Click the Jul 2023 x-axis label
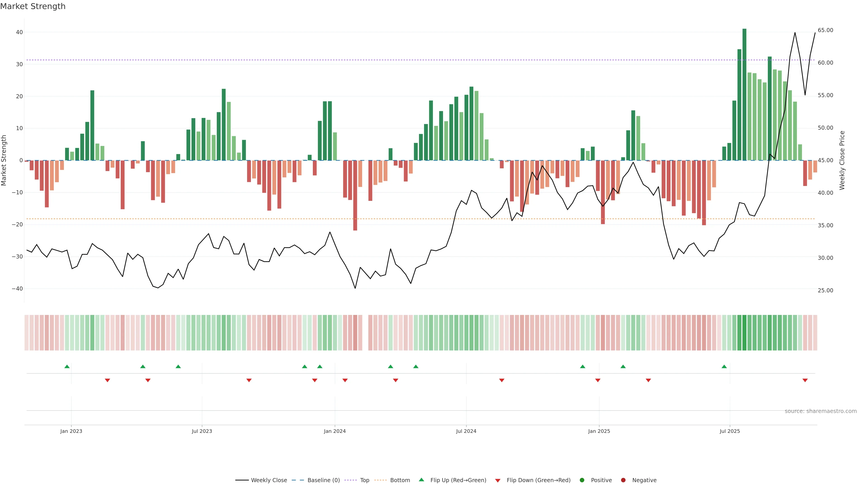Screen dimensions: 868x488 tap(202, 431)
